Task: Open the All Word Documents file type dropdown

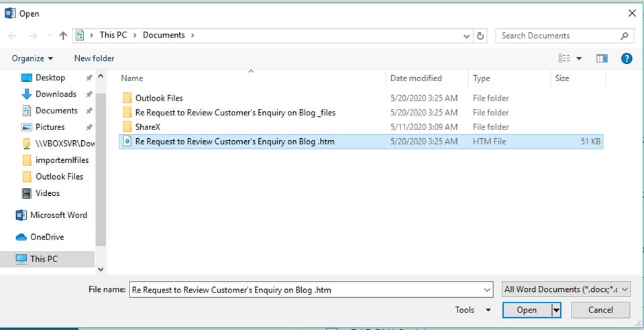Action: tap(566, 289)
